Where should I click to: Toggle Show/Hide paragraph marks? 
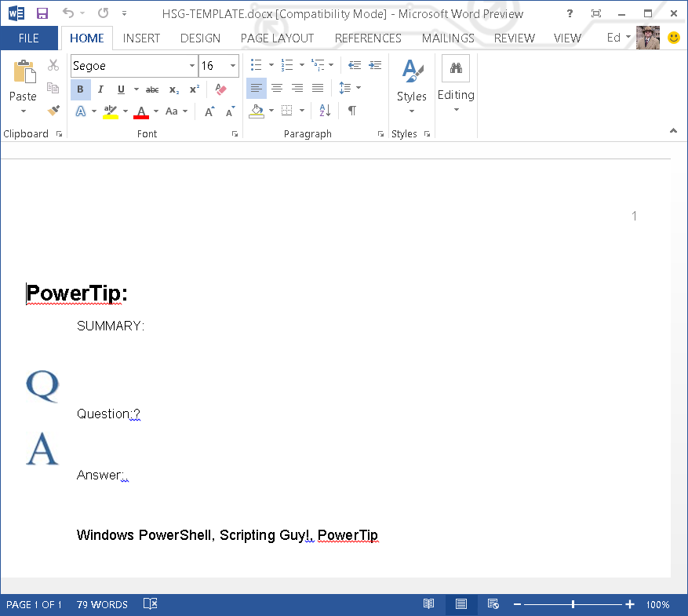pos(352,111)
